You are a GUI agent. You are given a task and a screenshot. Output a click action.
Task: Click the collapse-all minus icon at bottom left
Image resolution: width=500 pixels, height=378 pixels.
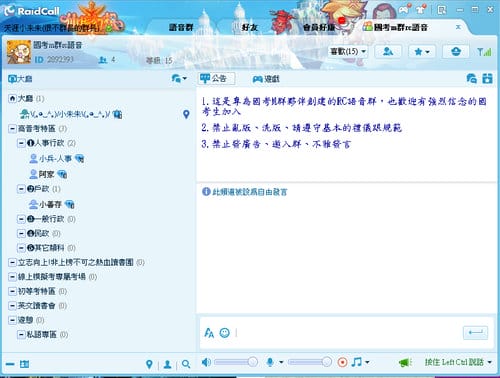(x=10, y=364)
